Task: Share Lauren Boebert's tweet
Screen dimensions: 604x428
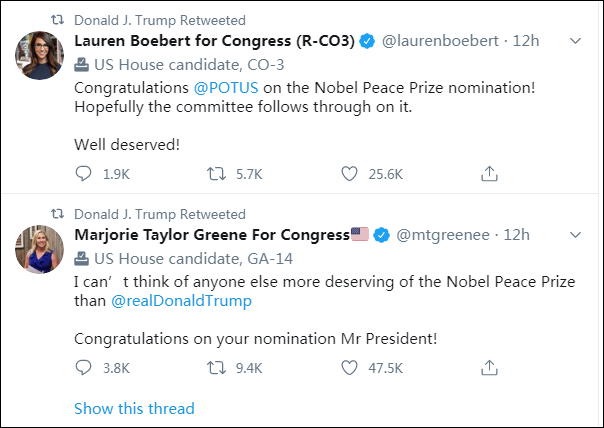Action: (x=489, y=174)
